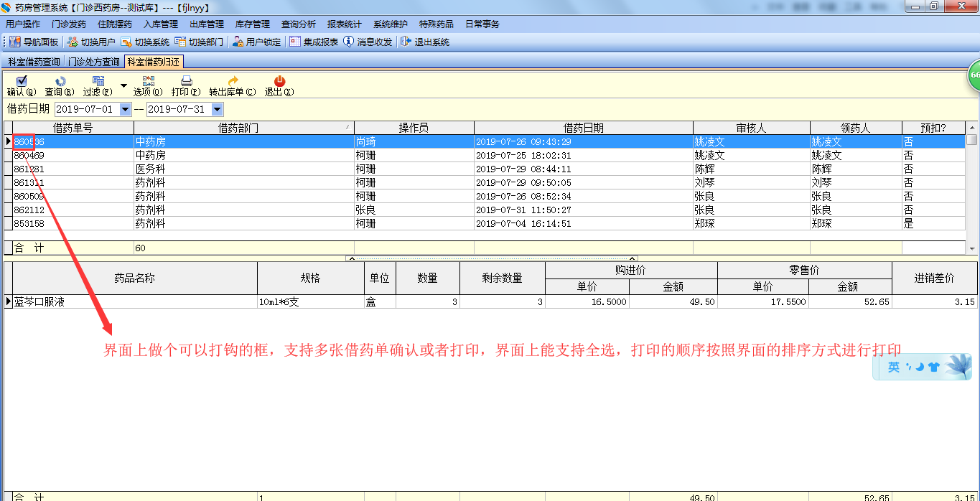Sort by the 操作员 column header
Image resolution: width=980 pixels, height=501 pixels.
[414, 128]
